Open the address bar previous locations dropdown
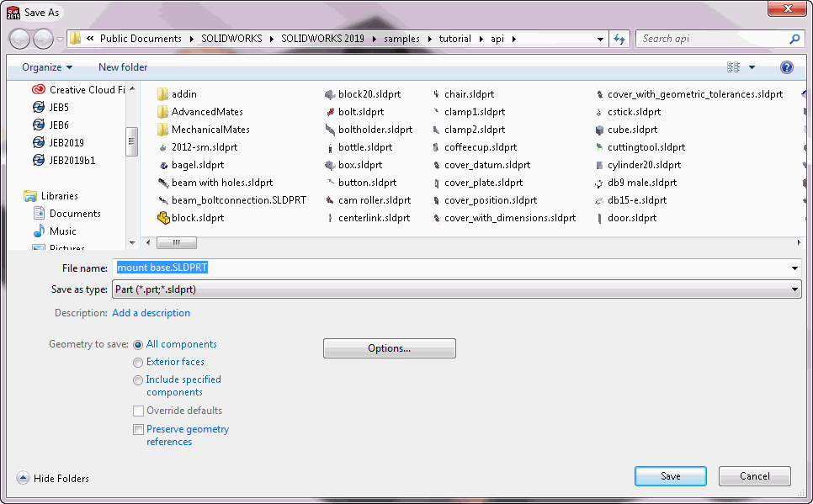 click(x=600, y=39)
